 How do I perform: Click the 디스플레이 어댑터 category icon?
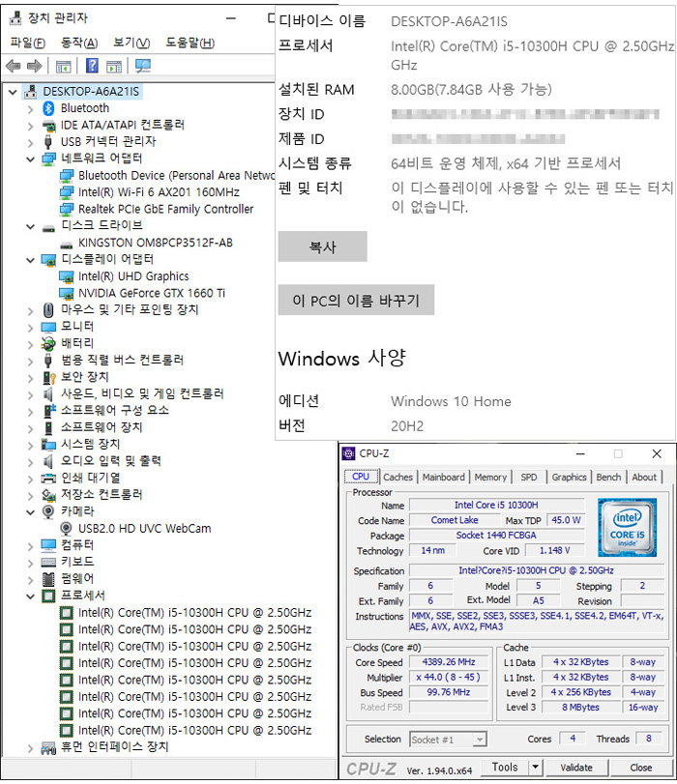(x=48, y=260)
